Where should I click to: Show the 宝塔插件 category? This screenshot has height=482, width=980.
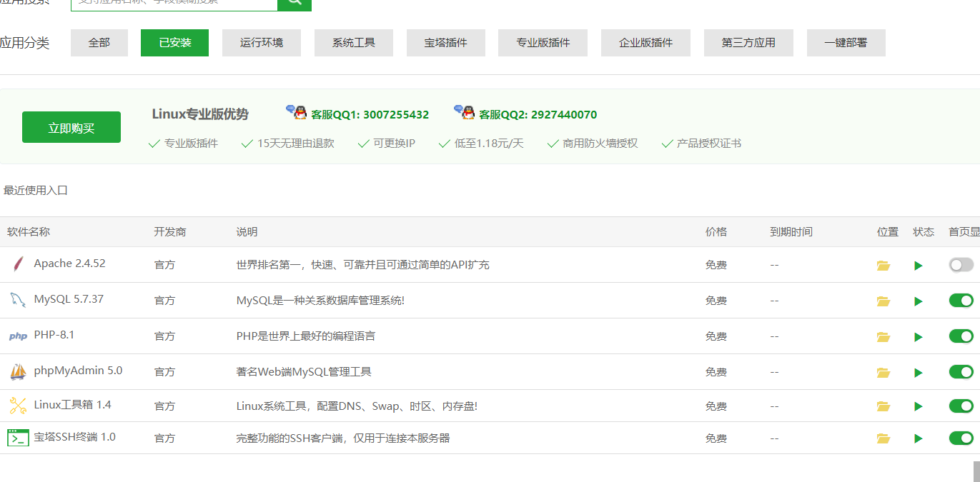pos(446,43)
